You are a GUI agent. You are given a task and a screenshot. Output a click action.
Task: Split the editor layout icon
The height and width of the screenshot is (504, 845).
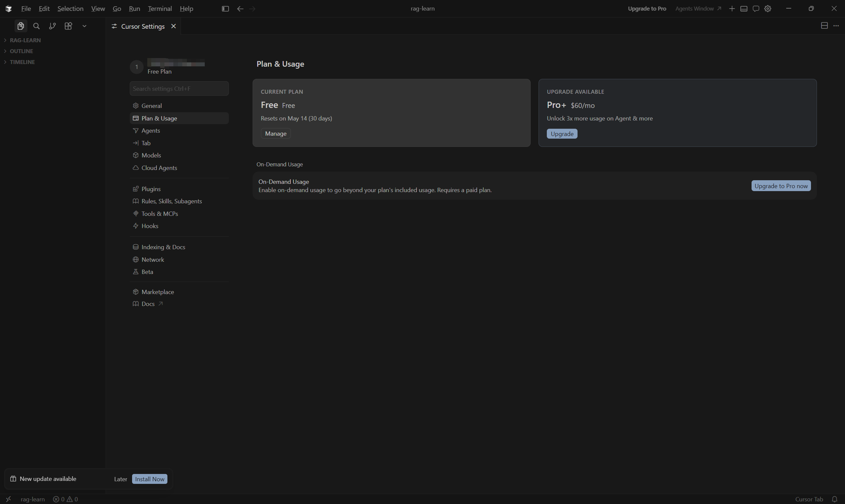(x=824, y=26)
